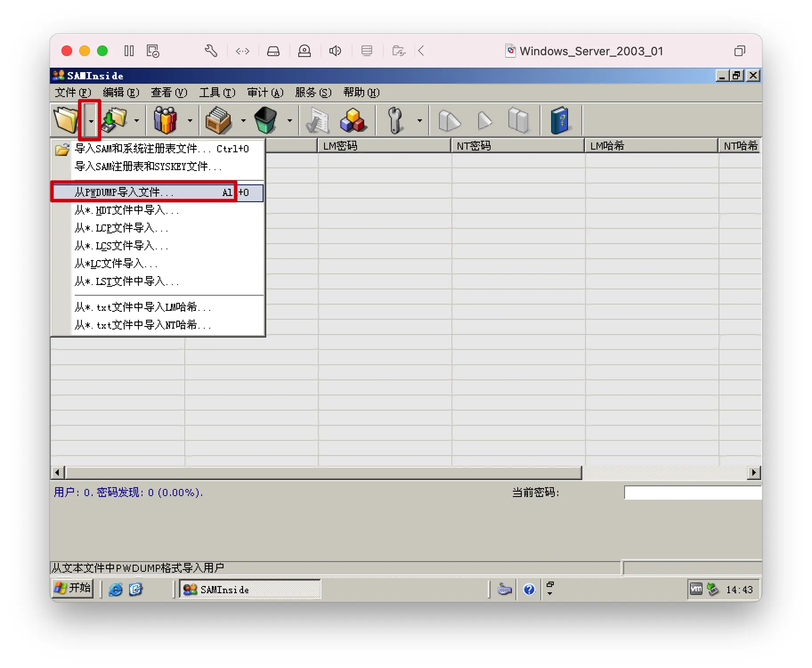The image size is (812, 668).
Task: Expand the wrench settings dropdown arrow
Action: pyautogui.click(x=419, y=121)
